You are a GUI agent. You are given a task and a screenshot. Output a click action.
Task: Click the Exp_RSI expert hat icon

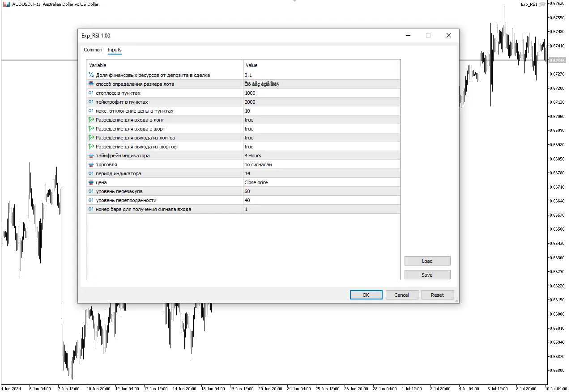(542, 4)
